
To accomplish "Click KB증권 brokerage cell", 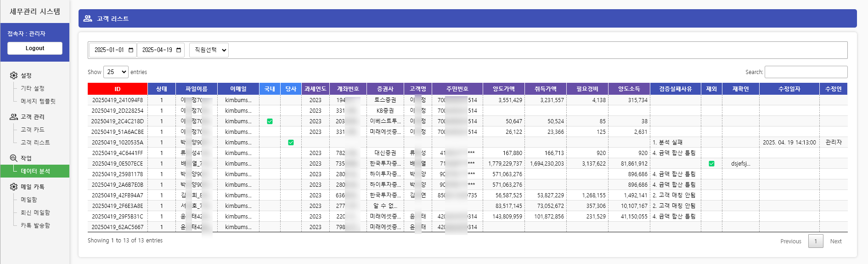I will (385, 111).
